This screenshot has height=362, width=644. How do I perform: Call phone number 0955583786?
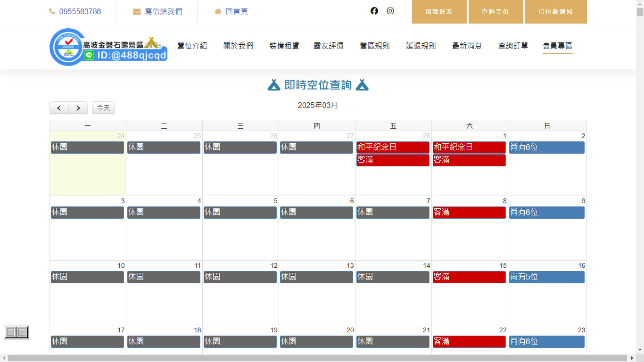point(80,11)
